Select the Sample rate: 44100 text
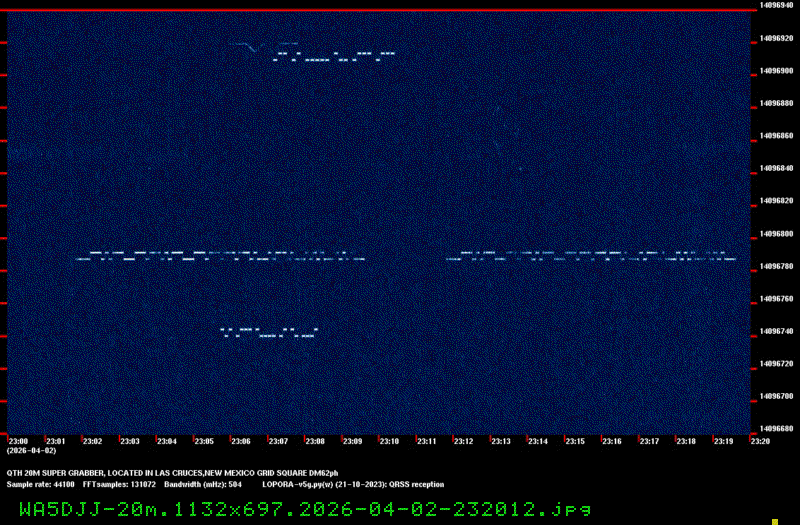 [40, 485]
